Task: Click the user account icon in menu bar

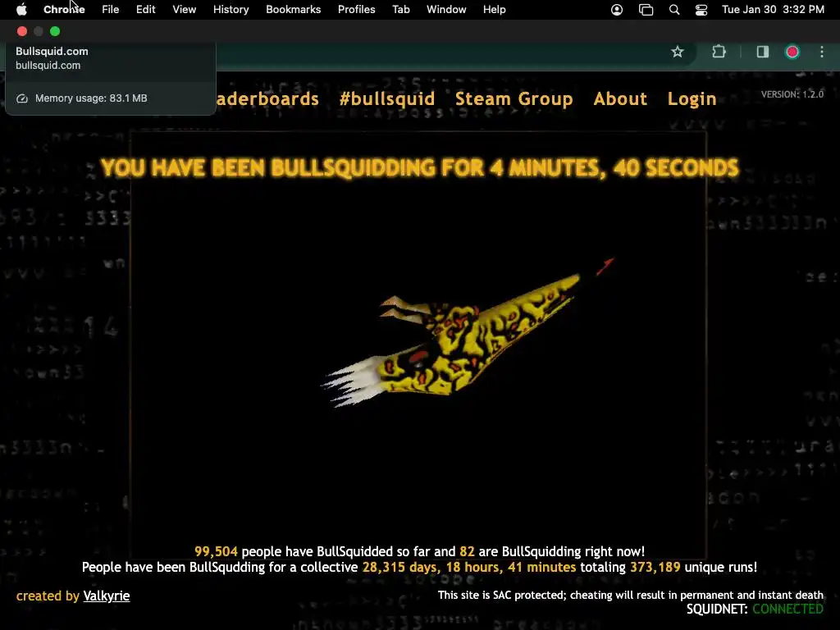Action: coord(617,10)
